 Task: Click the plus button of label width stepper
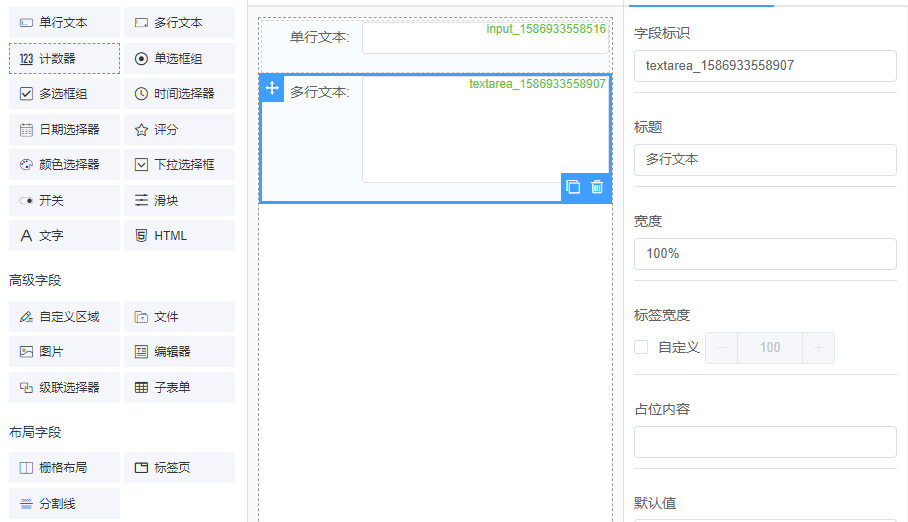[x=818, y=348]
